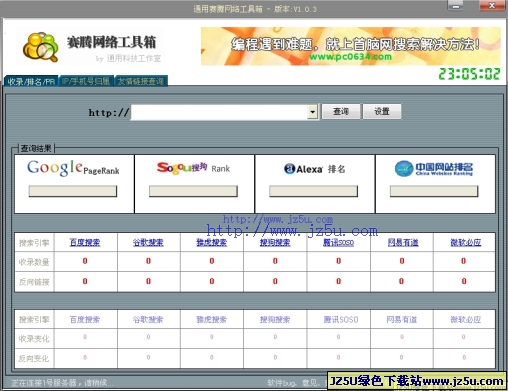Open the 百度搜索 link
The height and width of the screenshot is (391, 508).
[x=85, y=242]
